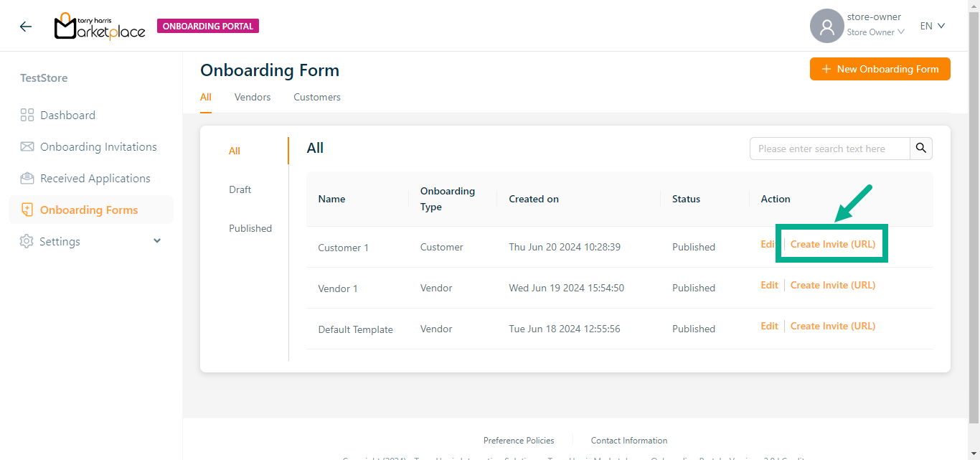Click the Marketplace logo
Screen dimensions: 980x460
point(100,27)
